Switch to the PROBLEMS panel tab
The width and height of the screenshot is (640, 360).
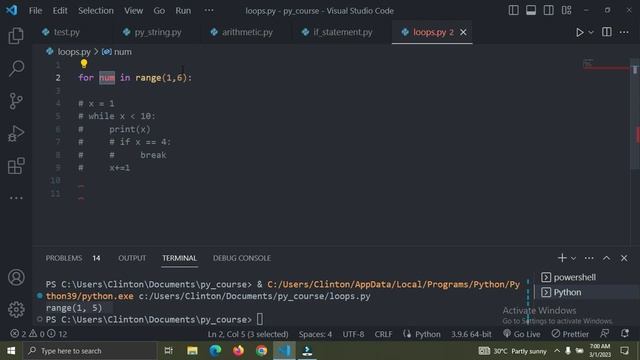[64, 258]
